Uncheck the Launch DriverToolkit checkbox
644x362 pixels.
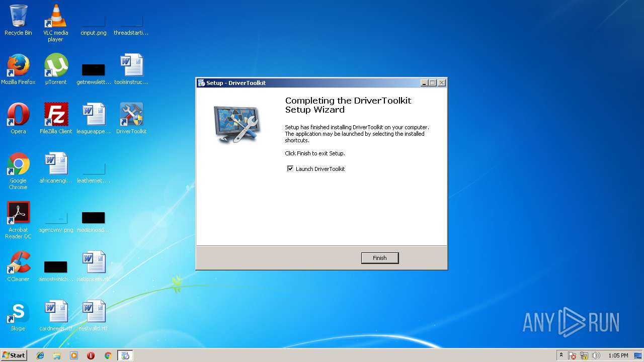[290, 169]
